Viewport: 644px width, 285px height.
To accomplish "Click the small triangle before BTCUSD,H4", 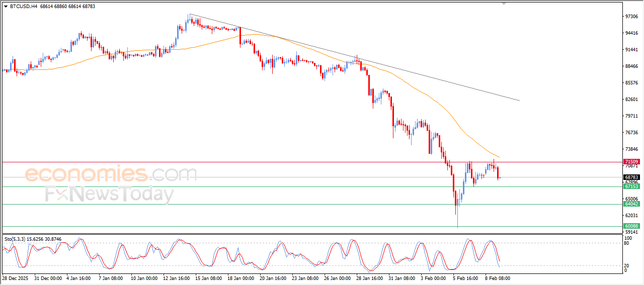I will click(x=6, y=7).
